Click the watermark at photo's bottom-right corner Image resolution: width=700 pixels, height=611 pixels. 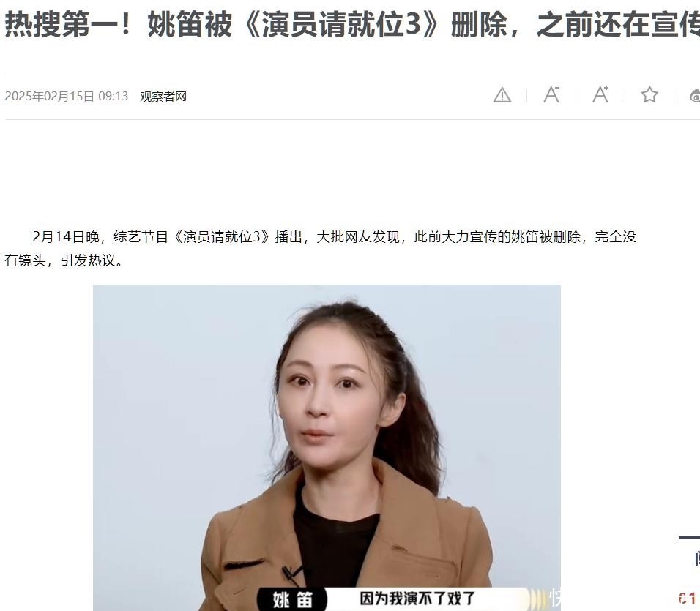[x=554, y=598]
